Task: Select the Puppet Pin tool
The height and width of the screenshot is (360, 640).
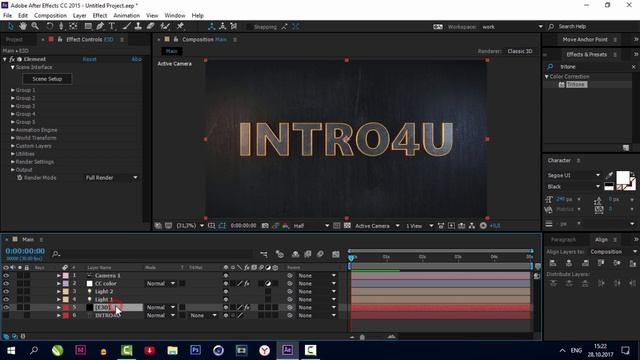Action: pos(180,27)
